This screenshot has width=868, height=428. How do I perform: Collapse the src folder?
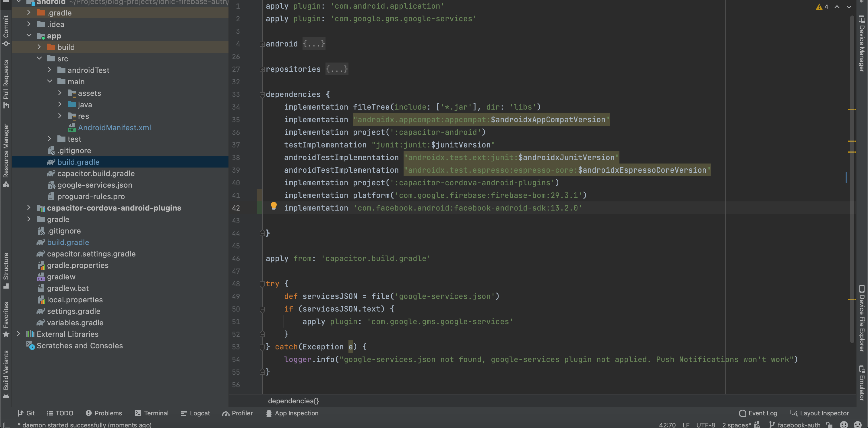point(39,58)
